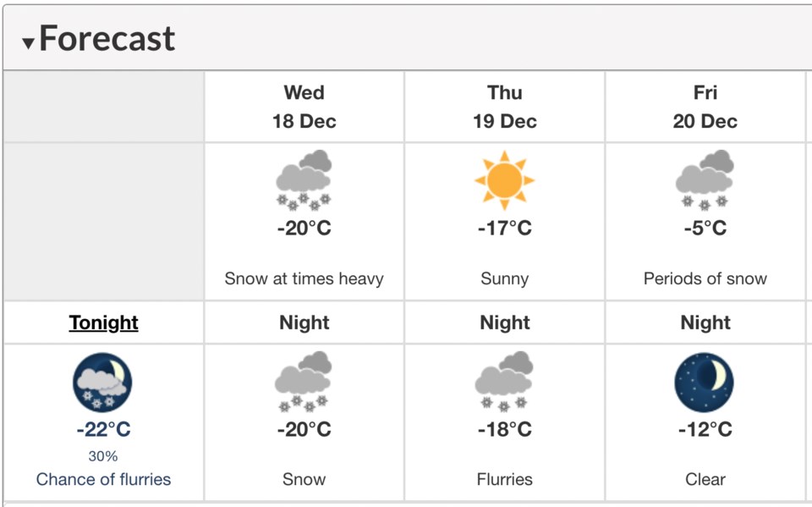
Task: Click Friday night's clear moon icon
Action: coord(705,382)
